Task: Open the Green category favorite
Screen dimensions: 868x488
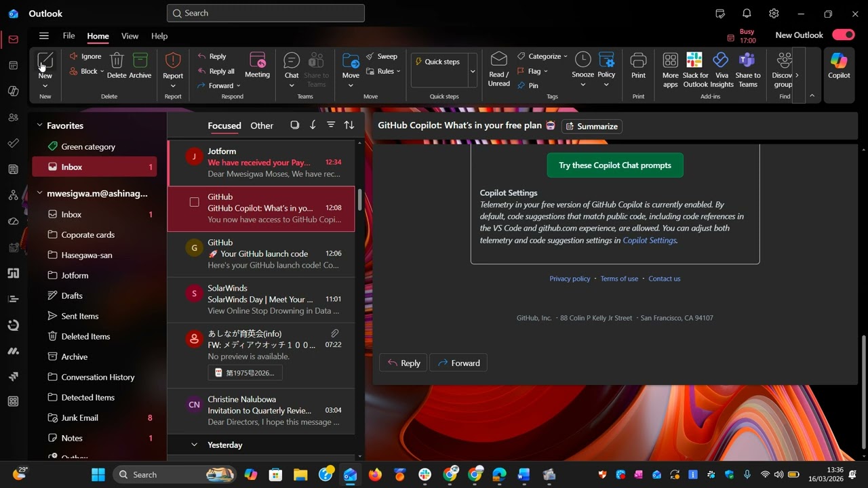Action: pyautogui.click(x=94, y=146)
